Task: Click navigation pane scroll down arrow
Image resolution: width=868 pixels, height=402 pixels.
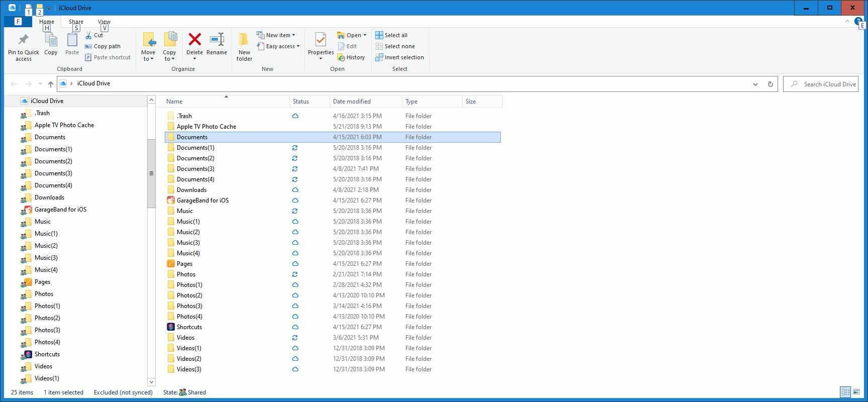Action: click(x=151, y=382)
